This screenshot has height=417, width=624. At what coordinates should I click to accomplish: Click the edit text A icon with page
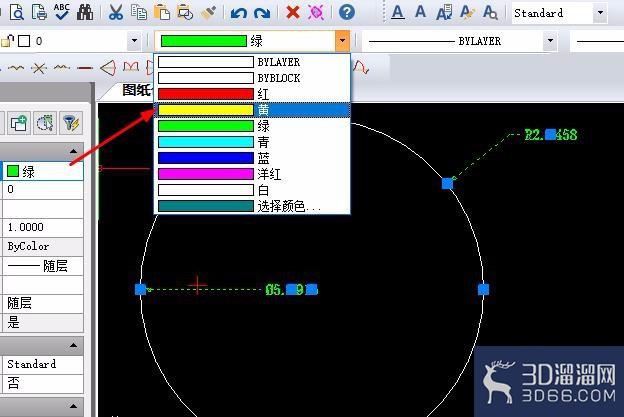444,12
